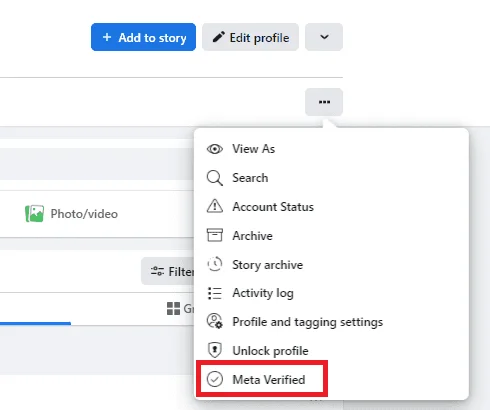The width and height of the screenshot is (490, 410).
Task: Click the shield Unlock profile icon
Action: [215, 350]
